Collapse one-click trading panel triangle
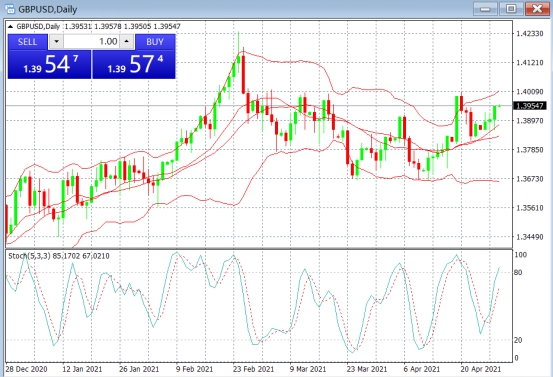 tap(10, 26)
